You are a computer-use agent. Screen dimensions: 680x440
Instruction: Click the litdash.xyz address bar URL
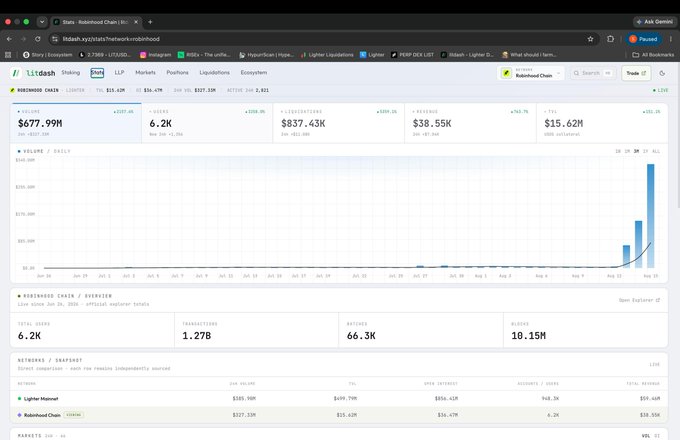pyautogui.click(x=111, y=39)
